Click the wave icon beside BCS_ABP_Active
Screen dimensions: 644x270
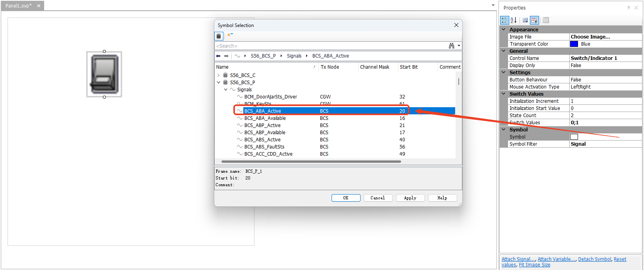(x=240, y=125)
